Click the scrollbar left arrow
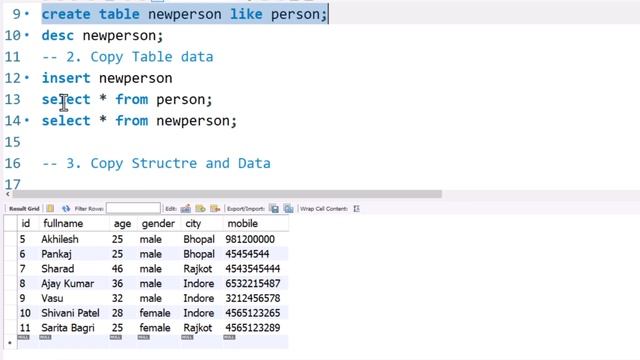The height and width of the screenshot is (360, 640). click(7, 194)
